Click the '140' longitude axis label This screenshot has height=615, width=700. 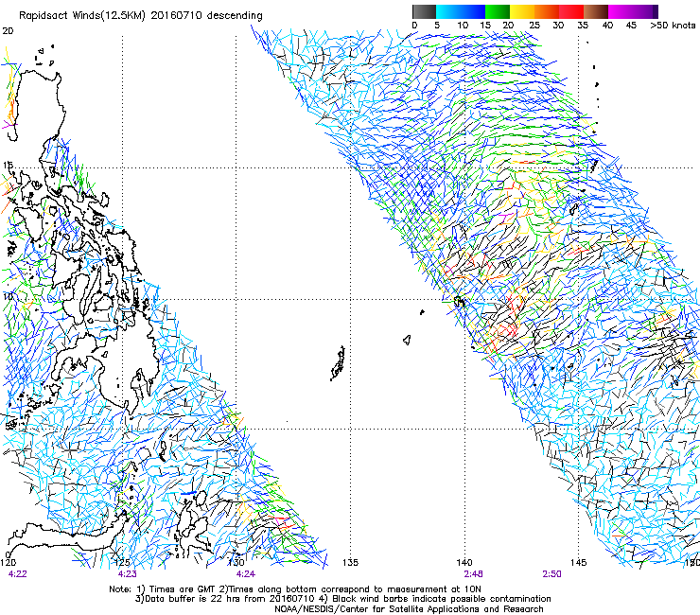(464, 563)
